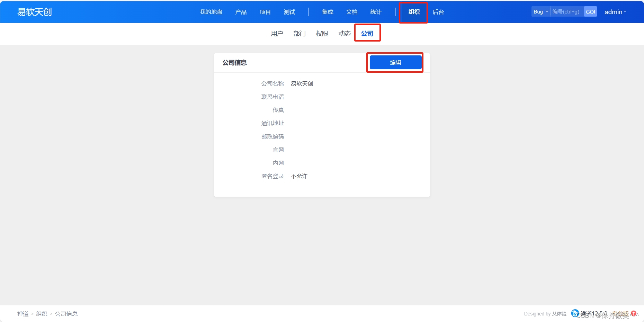644x322 pixels.
Task: Expand the admin user menu
Action: pyautogui.click(x=615, y=12)
